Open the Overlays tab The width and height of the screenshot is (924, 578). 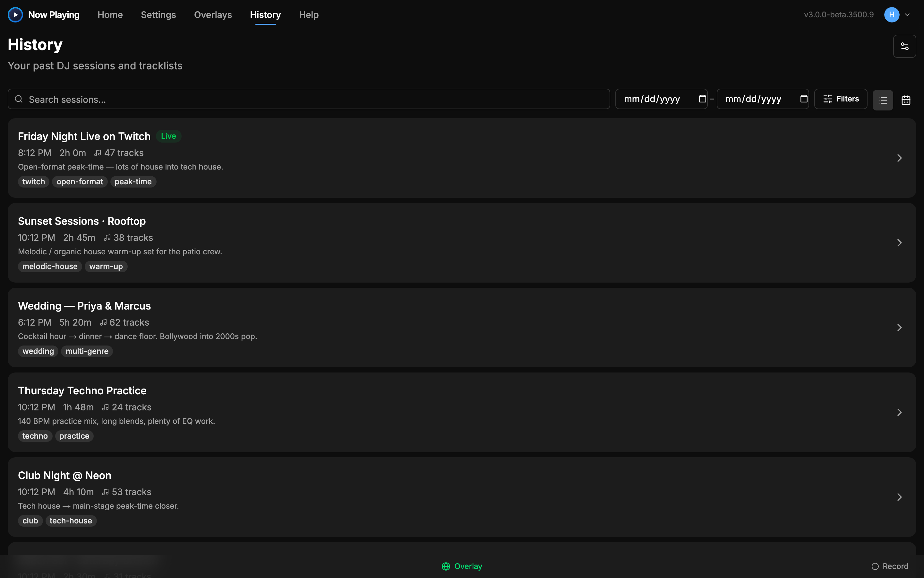213,15
